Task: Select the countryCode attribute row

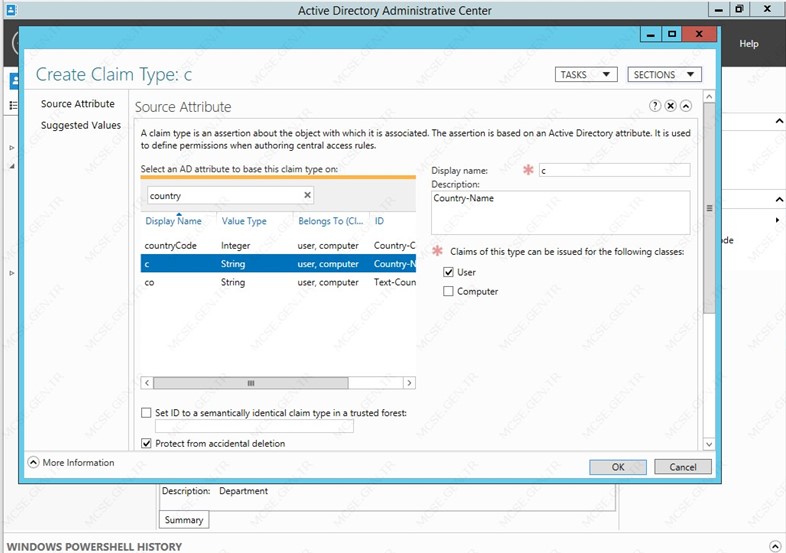Action: point(278,246)
